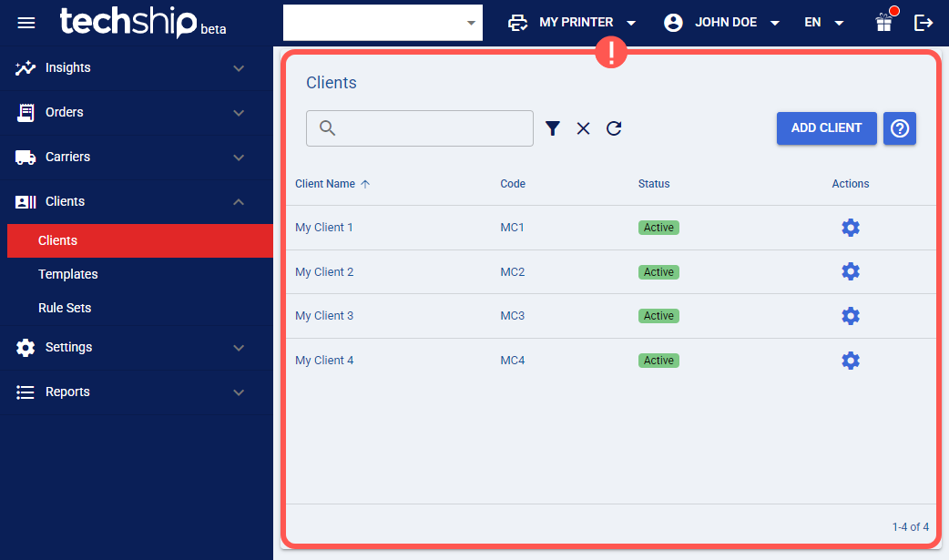Expand the MY PRINTER dropdown arrow
The height and width of the screenshot is (560, 949).
tap(631, 23)
